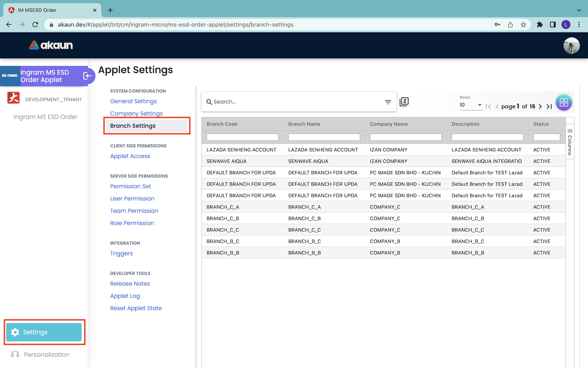Open the General Settings link

(134, 101)
